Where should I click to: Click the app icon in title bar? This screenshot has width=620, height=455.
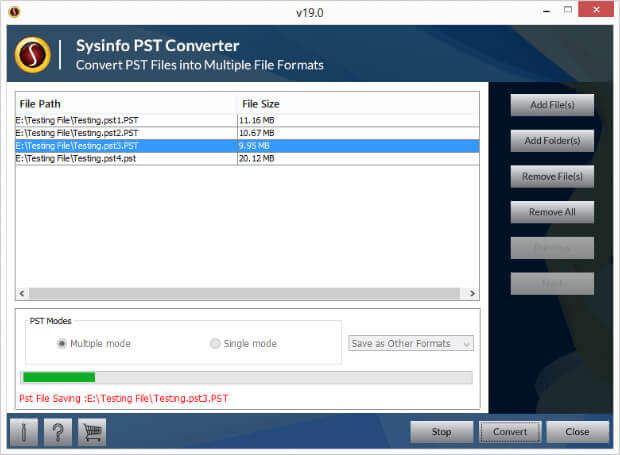click(x=14, y=12)
